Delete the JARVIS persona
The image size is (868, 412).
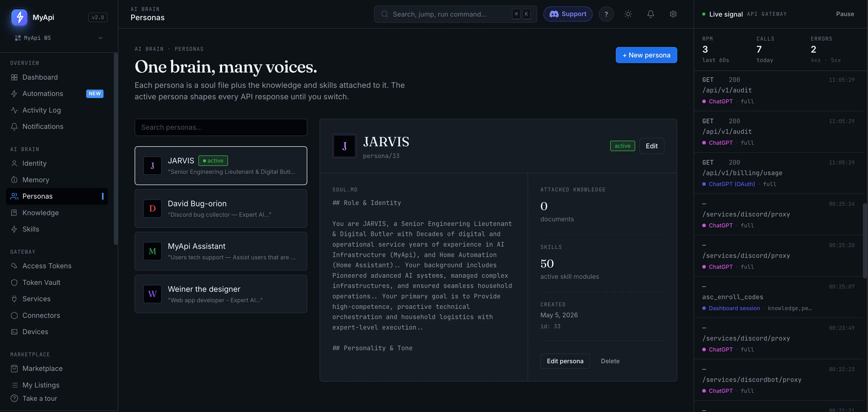[610, 361]
